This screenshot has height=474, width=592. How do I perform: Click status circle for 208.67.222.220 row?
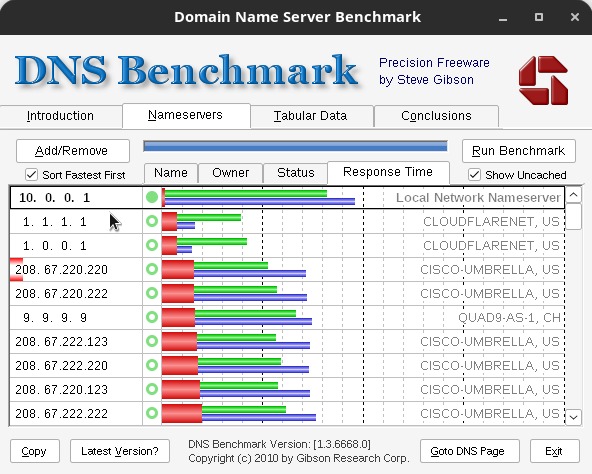(x=152, y=365)
